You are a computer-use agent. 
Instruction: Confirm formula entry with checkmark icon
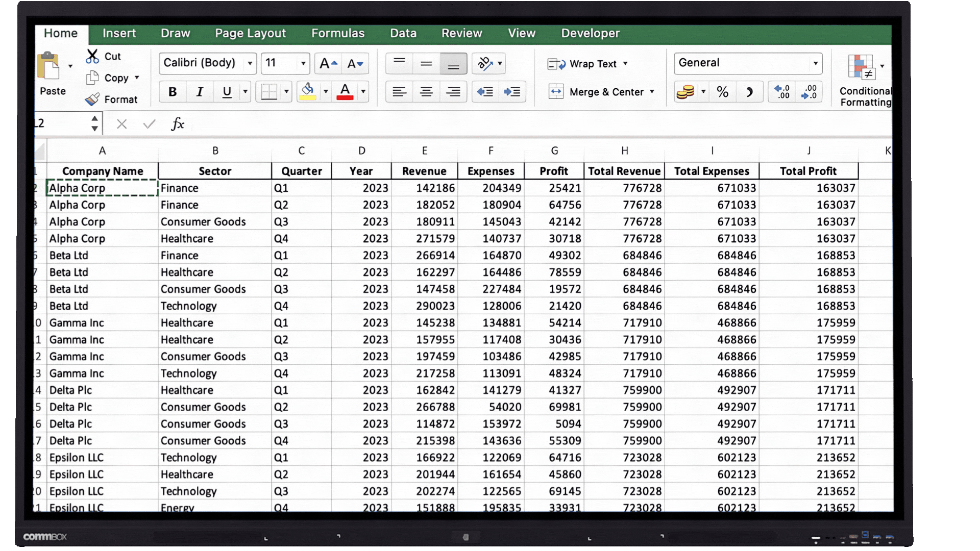click(x=149, y=124)
